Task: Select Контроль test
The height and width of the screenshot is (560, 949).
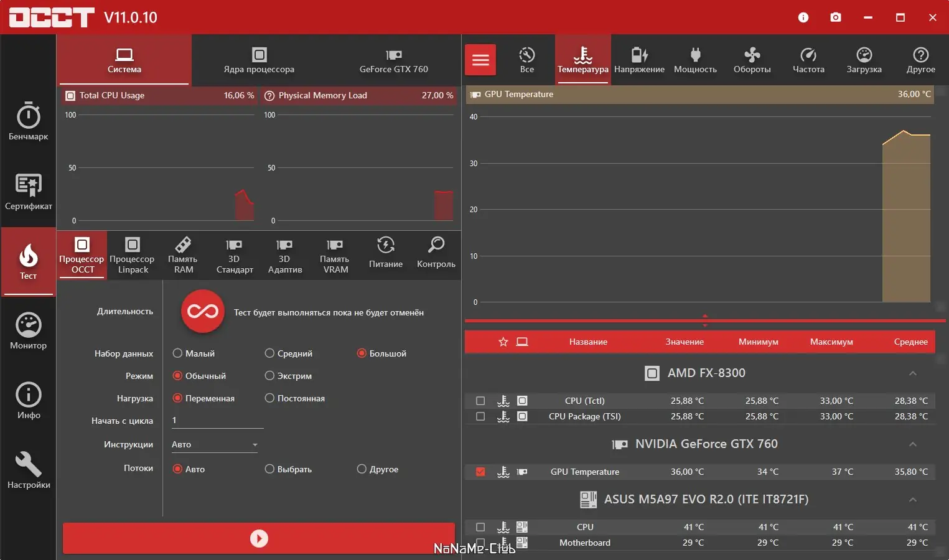Action: click(x=436, y=255)
